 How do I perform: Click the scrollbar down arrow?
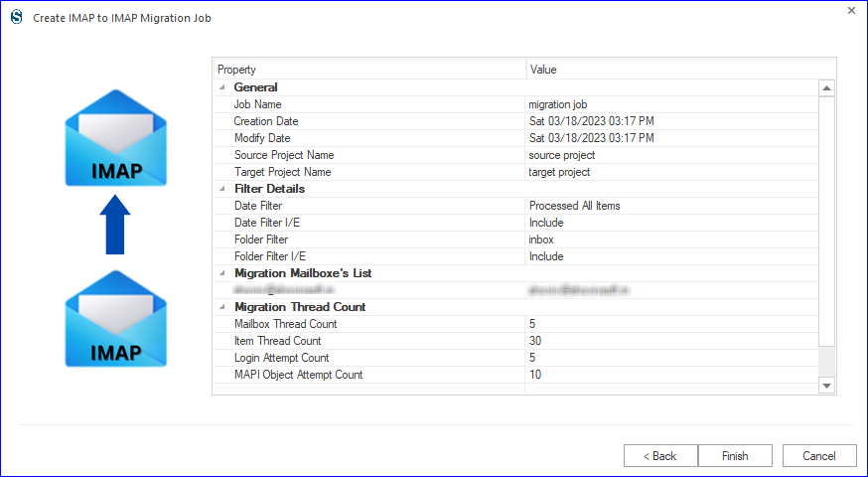[x=826, y=386]
